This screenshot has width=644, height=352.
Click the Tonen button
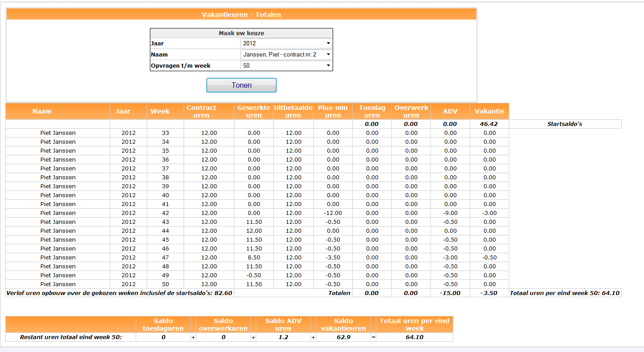[241, 85]
